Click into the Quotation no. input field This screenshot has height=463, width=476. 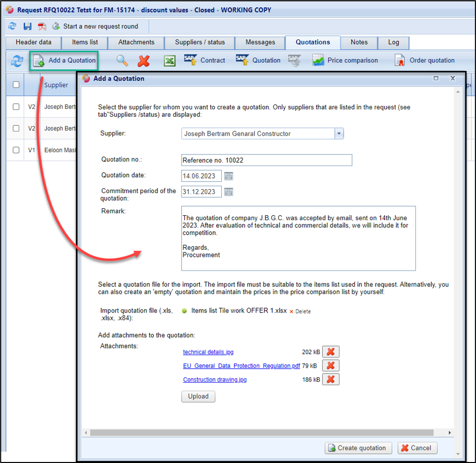[266, 160]
